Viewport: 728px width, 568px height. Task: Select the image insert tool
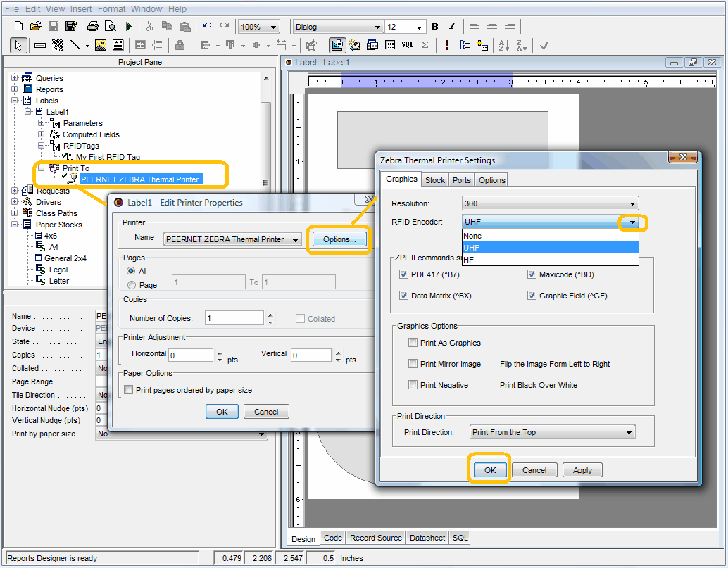pyautogui.click(x=101, y=45)
